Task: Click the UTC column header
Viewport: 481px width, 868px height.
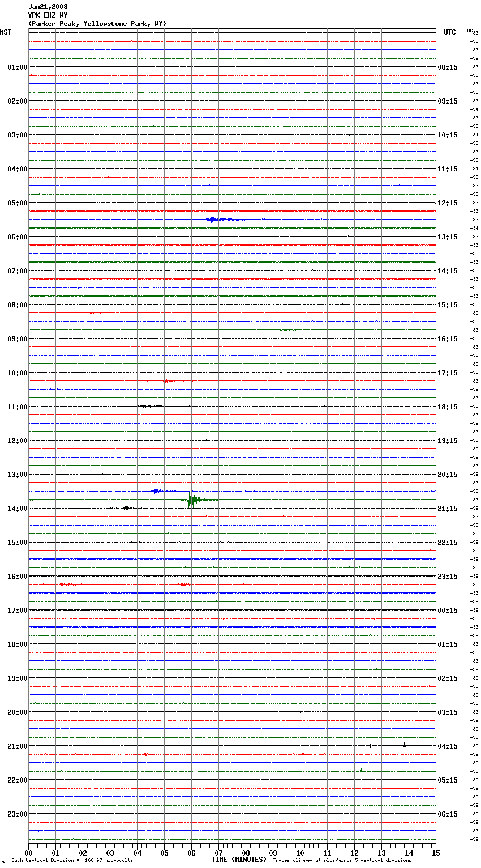Action: [x=450, y=32]
